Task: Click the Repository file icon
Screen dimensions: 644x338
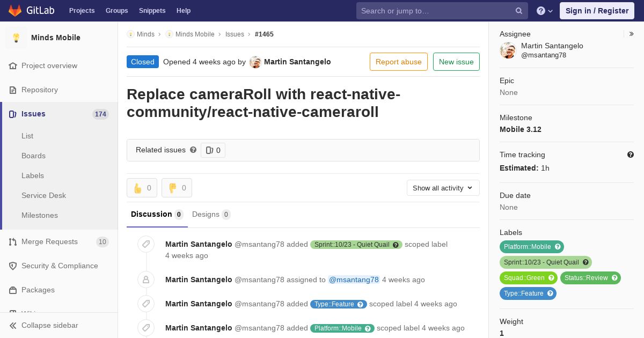Action: [x=13, y=90]
